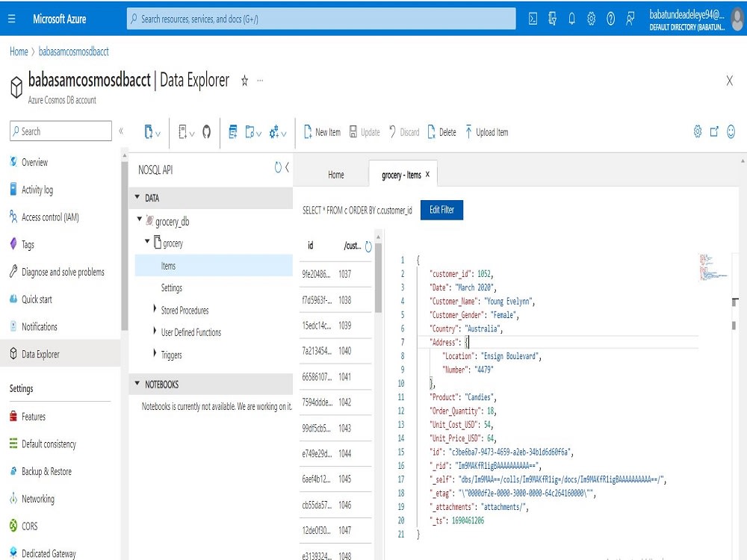747x560 pixels.
Task: Open babasamcosmosdbacct breadcrumb link
Action: [73, 52]
